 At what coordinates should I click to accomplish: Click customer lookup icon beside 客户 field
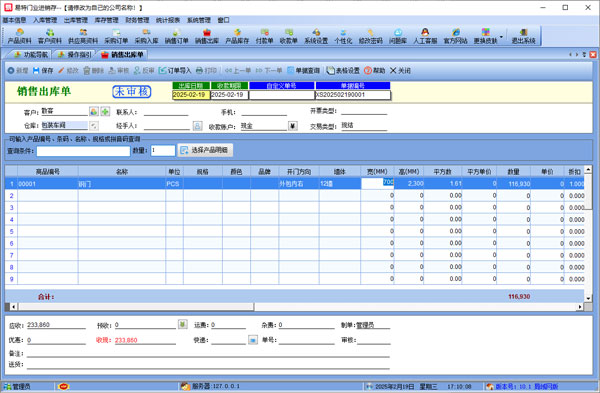tap(94, 111)
